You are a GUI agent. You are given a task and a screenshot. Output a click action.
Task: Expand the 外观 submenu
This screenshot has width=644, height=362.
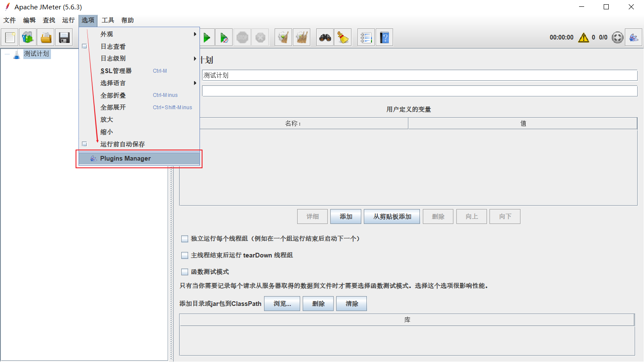pos(139,34)
